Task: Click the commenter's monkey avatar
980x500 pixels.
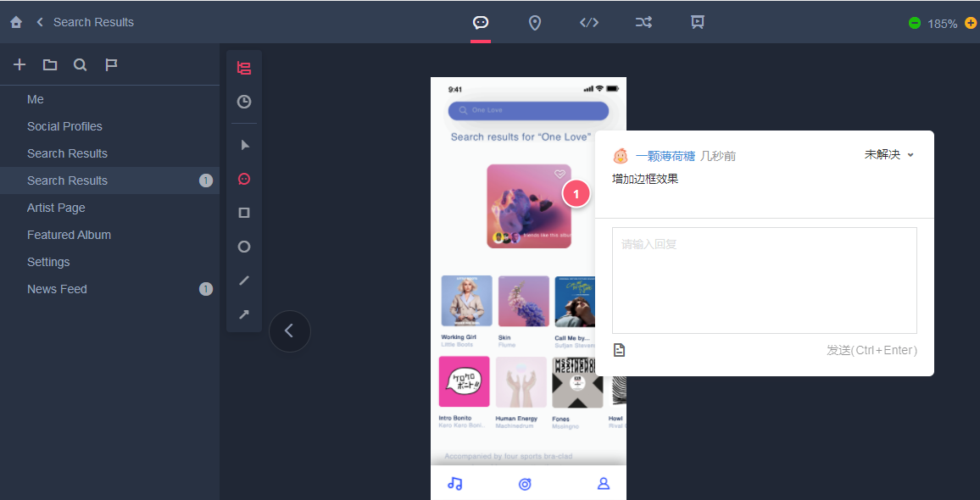Action: tap(620, 156)
